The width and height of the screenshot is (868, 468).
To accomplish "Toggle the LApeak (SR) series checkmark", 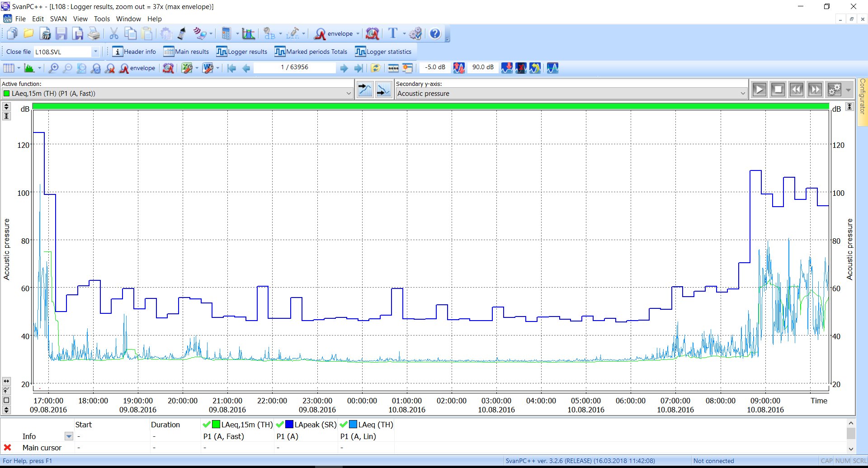I will point(280,425).
